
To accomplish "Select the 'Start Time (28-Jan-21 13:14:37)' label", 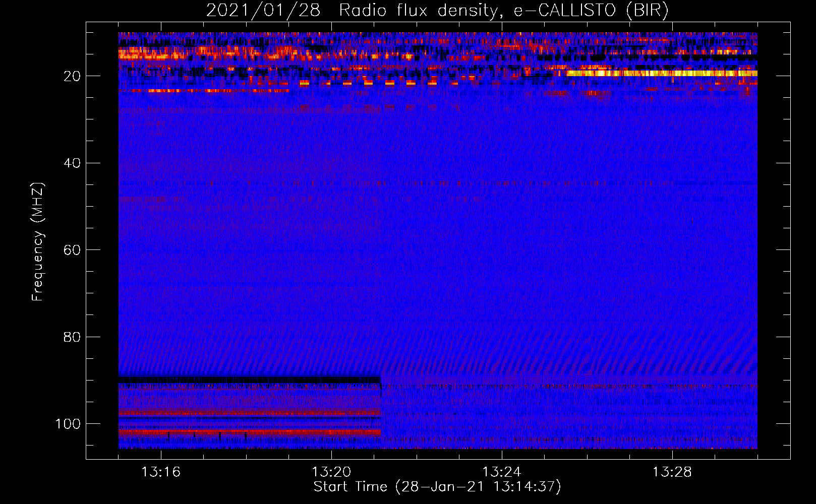I will click(x=437, y=487).
